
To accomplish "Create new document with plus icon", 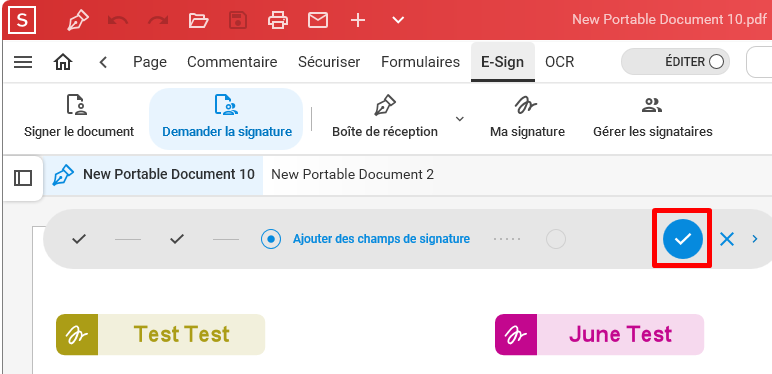I will click(358, 20).
